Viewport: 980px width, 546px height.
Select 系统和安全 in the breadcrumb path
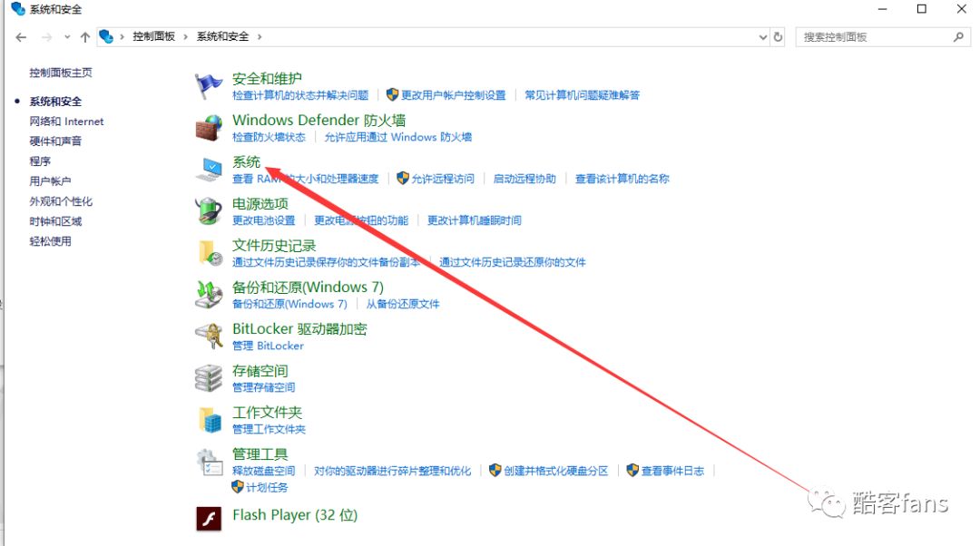[222, 37]
